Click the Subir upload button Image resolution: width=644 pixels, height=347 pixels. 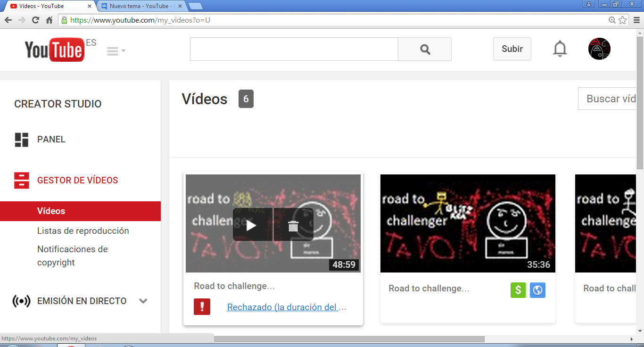tap(512, 49)
